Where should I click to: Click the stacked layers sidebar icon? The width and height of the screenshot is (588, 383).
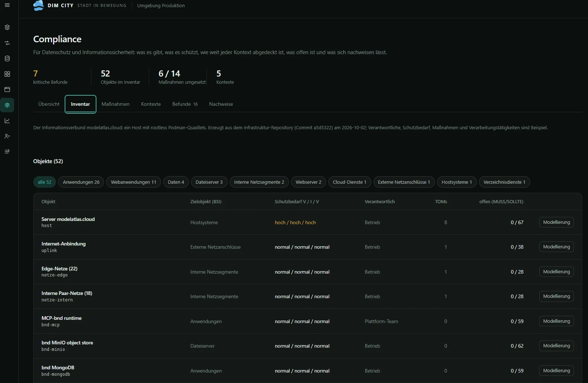(x=7, y=27)
